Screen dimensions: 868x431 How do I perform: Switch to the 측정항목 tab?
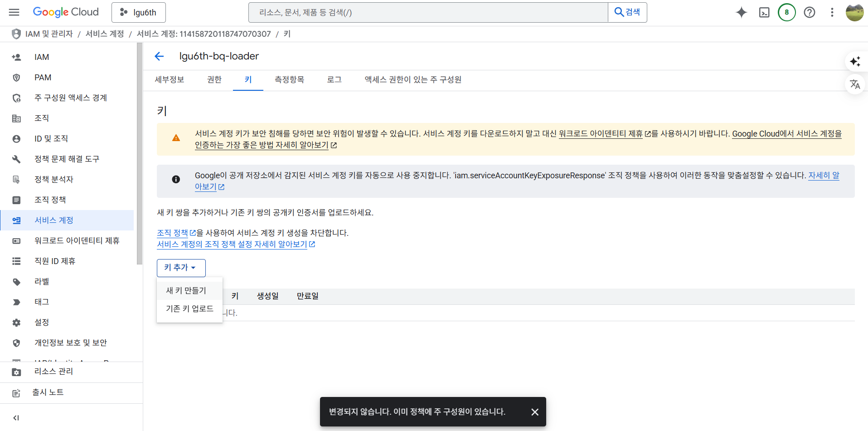290,80
